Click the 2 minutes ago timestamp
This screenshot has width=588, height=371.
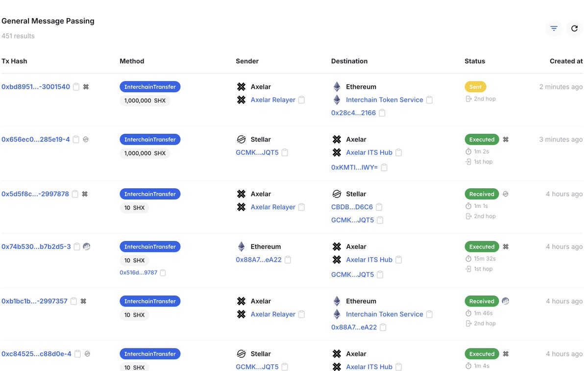561,87
